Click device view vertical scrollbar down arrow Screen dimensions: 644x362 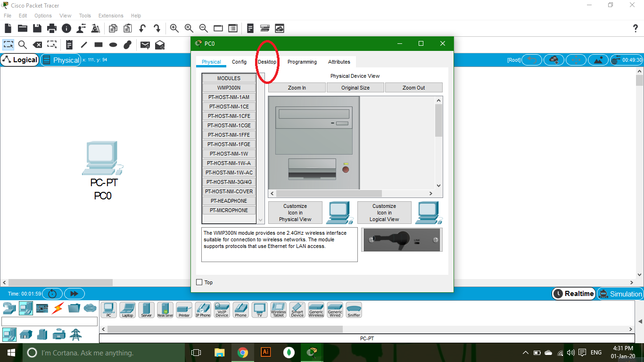coord(439,186)
